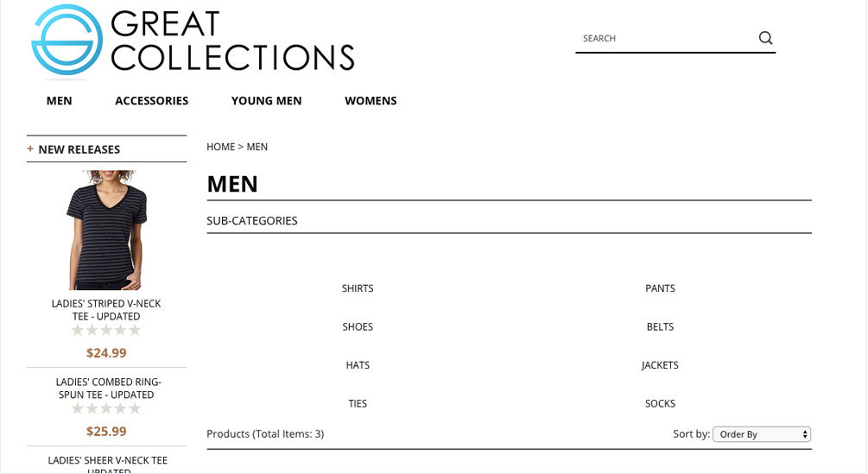The image size is (868, 474).
Task: Open the Ladies' Striped V-Neck Tee thumbnail
Action: [x=106, y=230]
